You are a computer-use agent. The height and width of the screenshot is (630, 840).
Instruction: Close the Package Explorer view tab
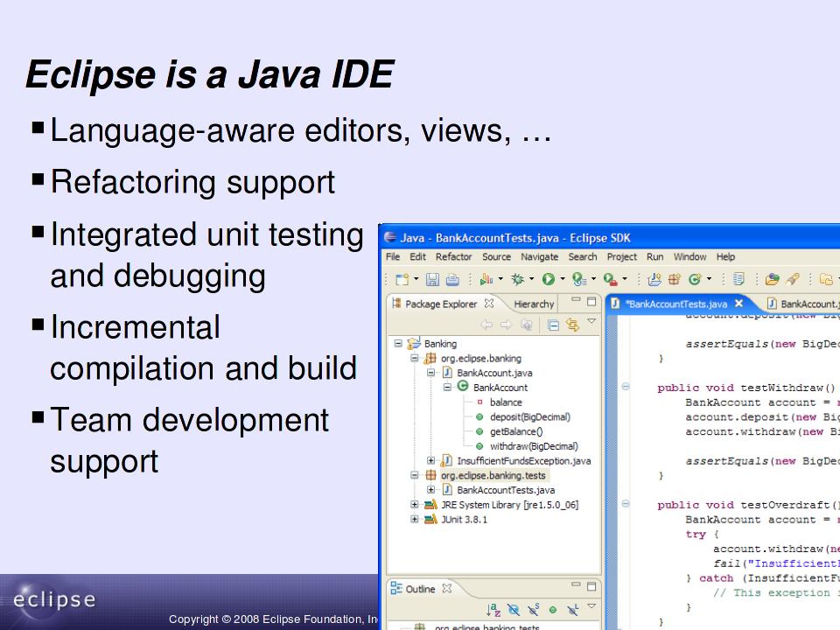coord(488,304)
